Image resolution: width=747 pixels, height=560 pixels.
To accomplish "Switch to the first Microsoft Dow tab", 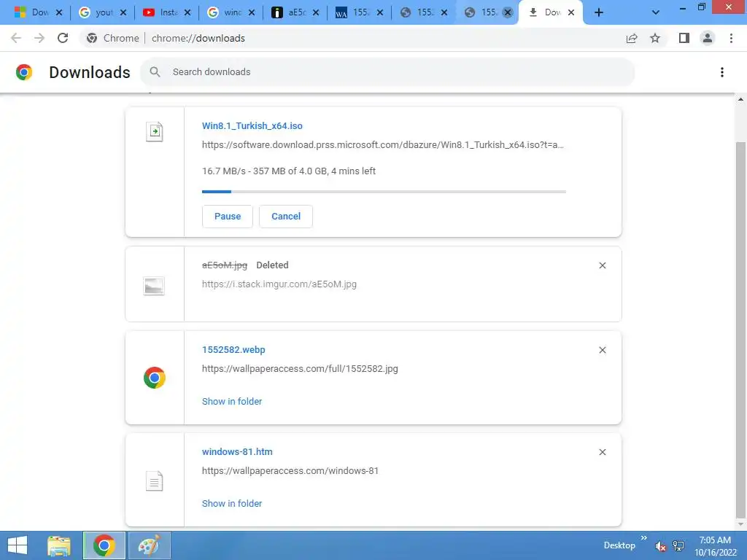I will pyautogui.click(x=39, y=12).
